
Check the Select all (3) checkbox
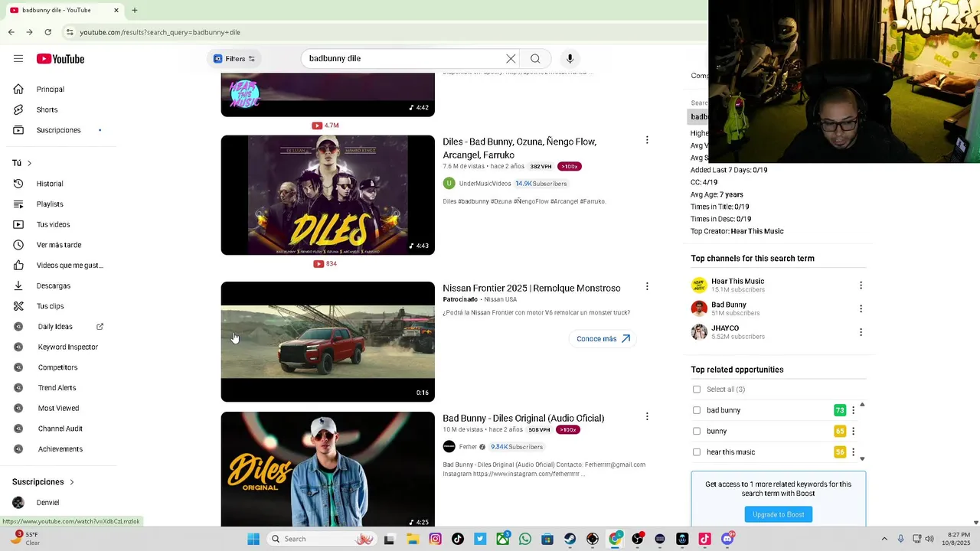coord(697,390)
